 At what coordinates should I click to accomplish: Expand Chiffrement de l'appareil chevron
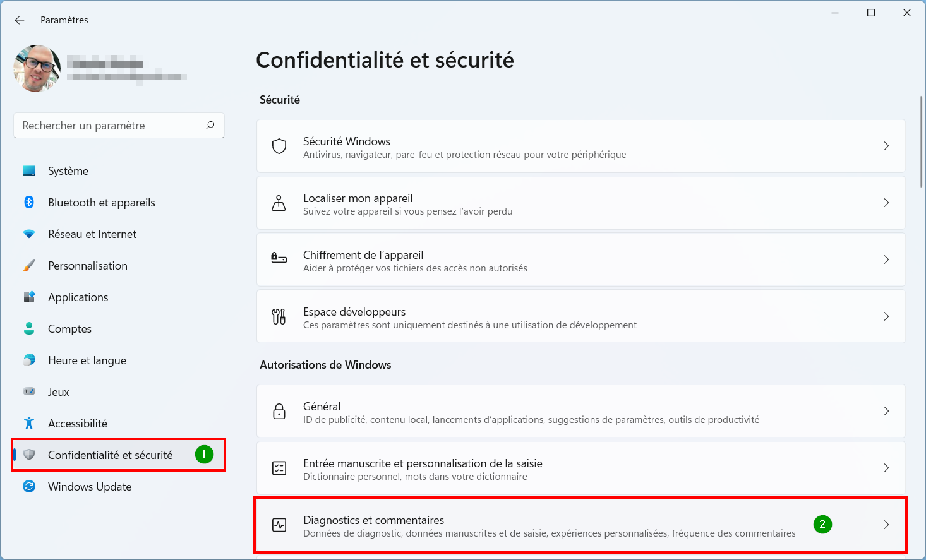pos(886,259)
